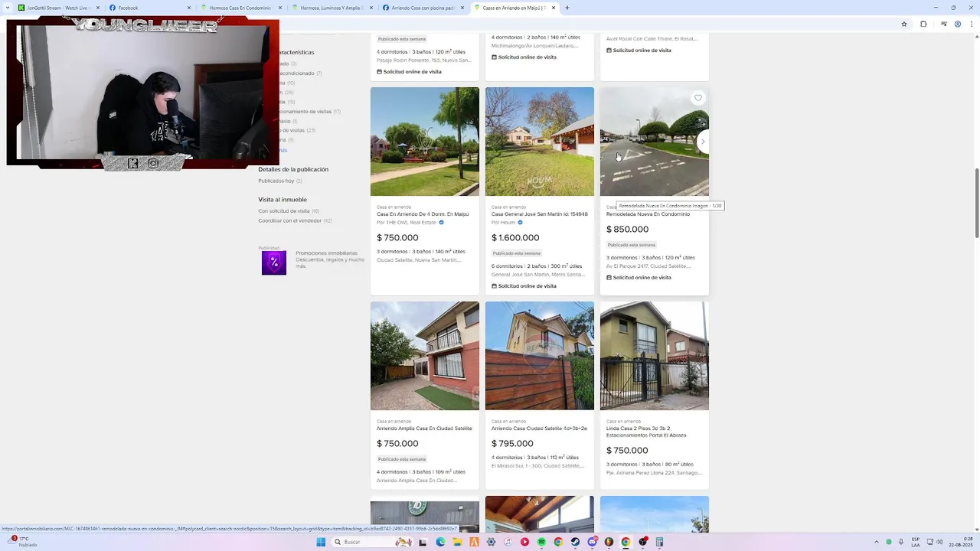
Task: Click the Visita al inmueble heading
Action: coord(283,200)
